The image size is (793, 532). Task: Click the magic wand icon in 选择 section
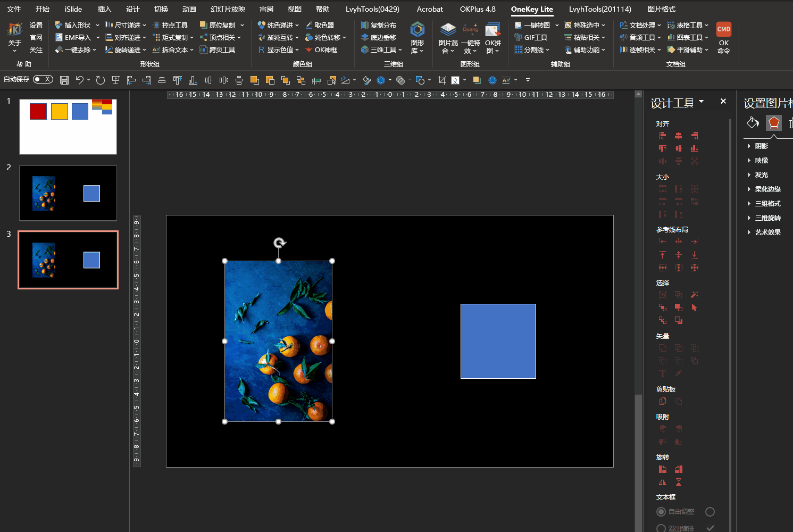click(x=695, y=295)
